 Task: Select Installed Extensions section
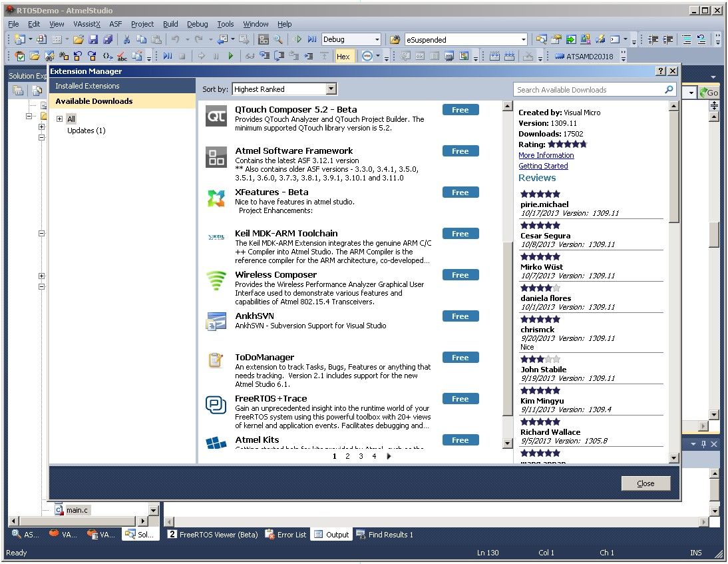coord(122,86)
